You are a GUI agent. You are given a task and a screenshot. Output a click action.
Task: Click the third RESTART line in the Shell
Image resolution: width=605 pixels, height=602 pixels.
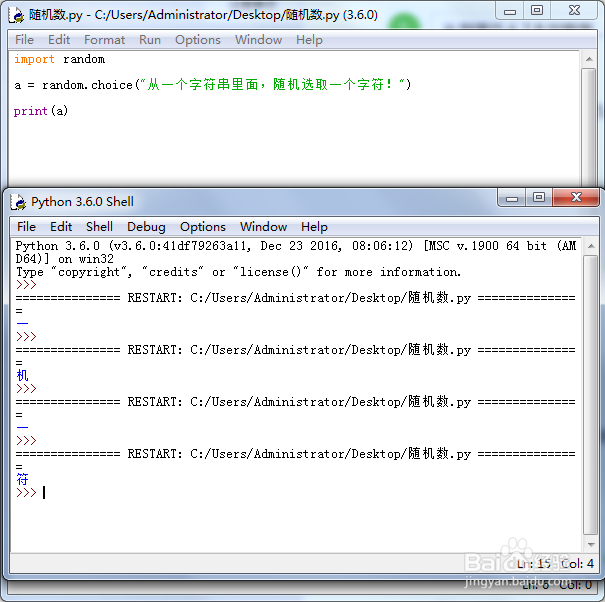(x=296, y=402)
